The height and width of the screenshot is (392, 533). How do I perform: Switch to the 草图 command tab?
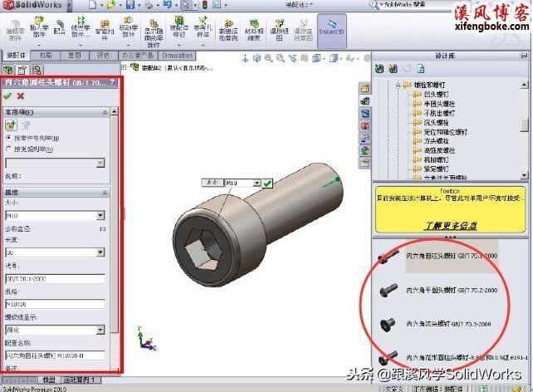click(x=75, y=55)
